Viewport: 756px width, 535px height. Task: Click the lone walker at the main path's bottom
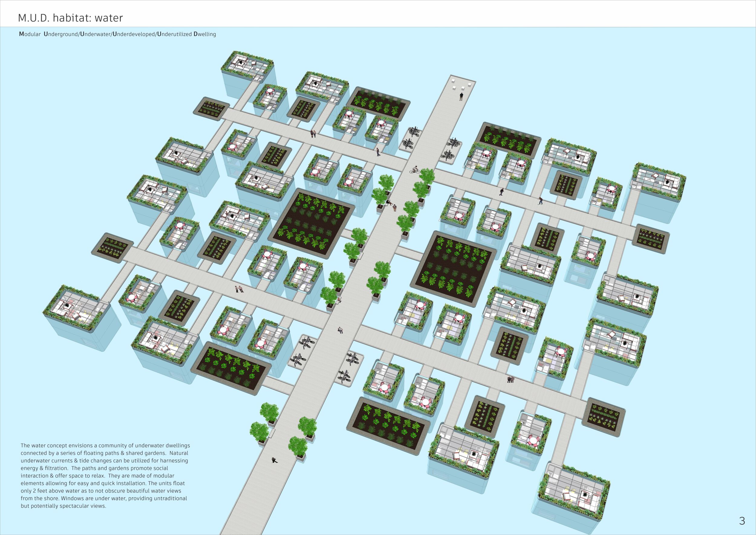tap(274, 460)
